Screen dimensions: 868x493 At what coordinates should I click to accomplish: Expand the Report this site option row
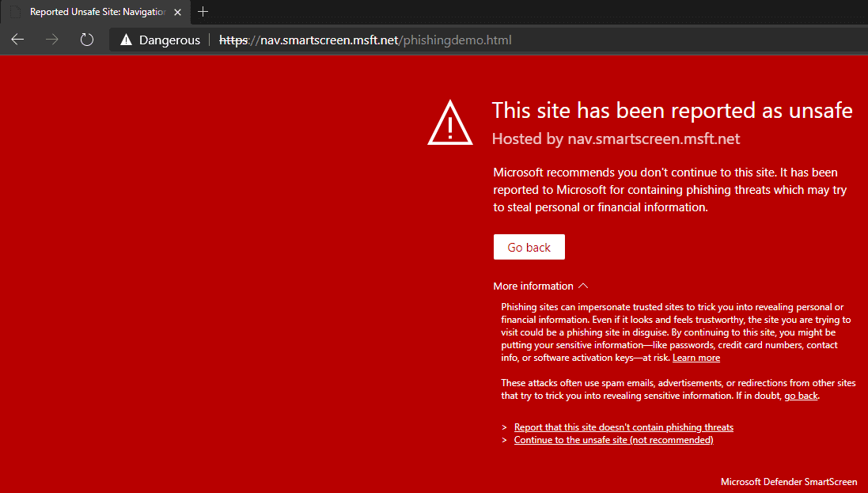pyautogui.click(x=504, y=427)
